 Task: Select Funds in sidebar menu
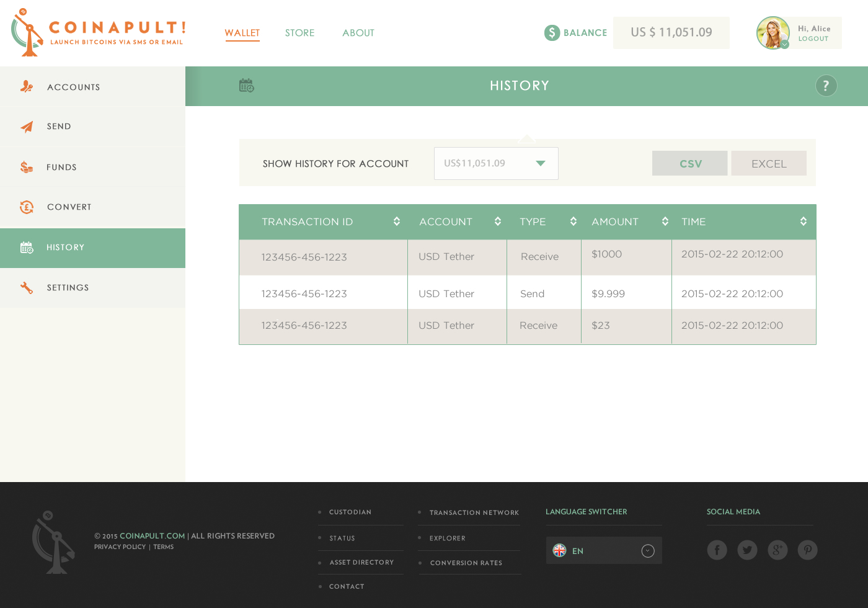[92, 167]
